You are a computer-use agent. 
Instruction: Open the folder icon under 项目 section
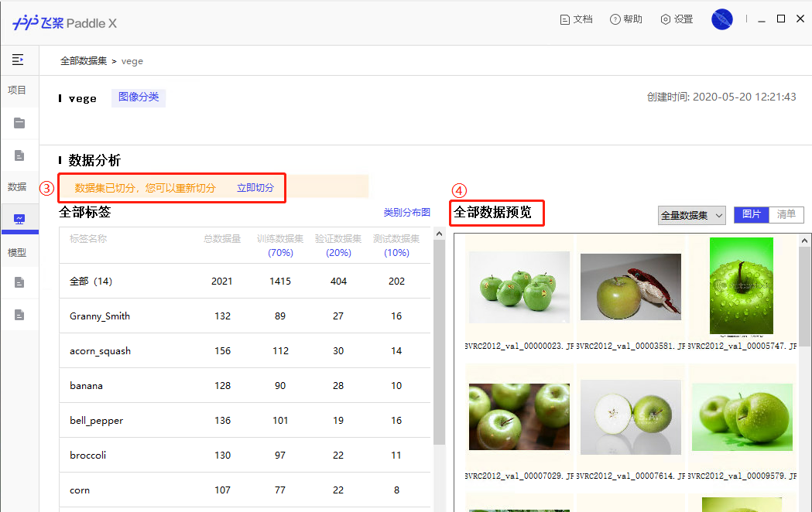pyautogui.click(x=19, y=123)
